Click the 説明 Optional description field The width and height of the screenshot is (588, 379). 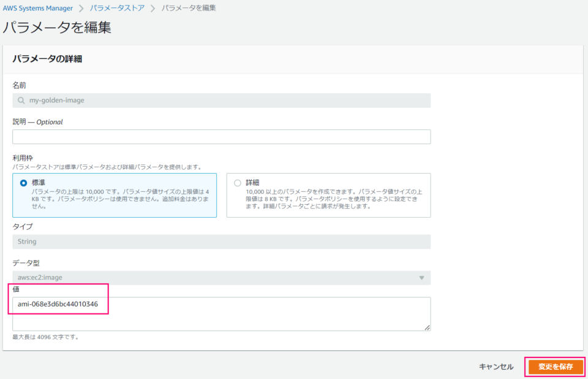tap(221, 137)
